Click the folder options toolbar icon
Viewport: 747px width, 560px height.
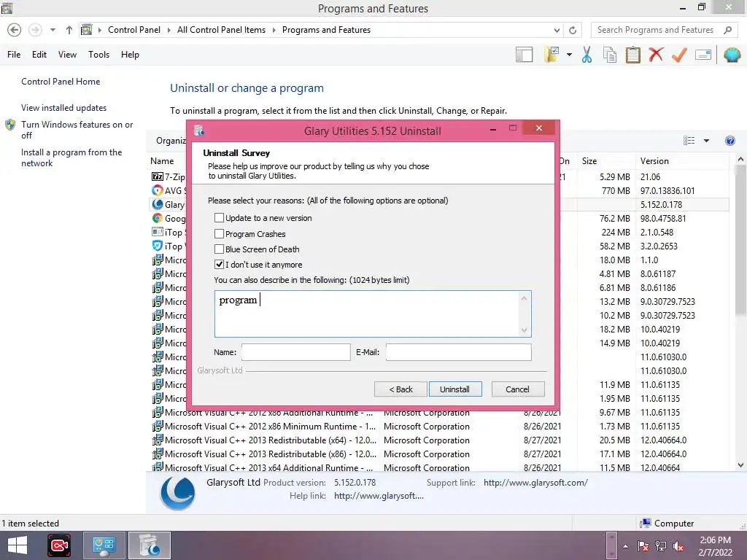coord(551,55)
